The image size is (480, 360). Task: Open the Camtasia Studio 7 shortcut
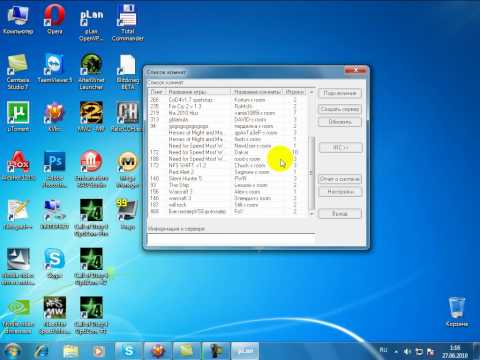tap(18, 71)
